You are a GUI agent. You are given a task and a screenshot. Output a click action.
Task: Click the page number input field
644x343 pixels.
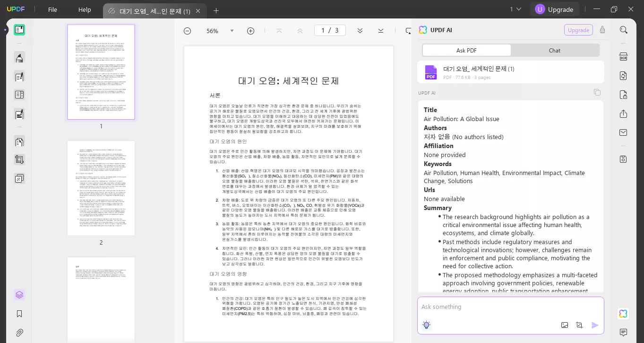point(330,30)
